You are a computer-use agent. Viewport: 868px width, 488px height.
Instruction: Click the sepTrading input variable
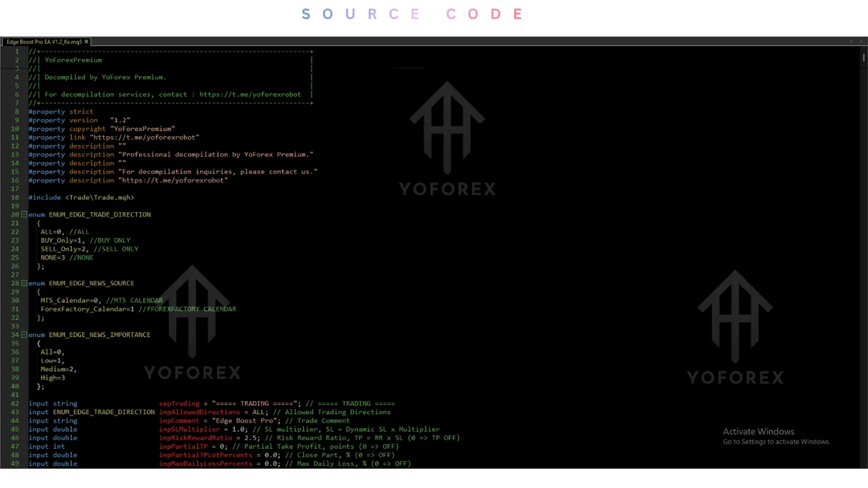click(x=179, y=403)
